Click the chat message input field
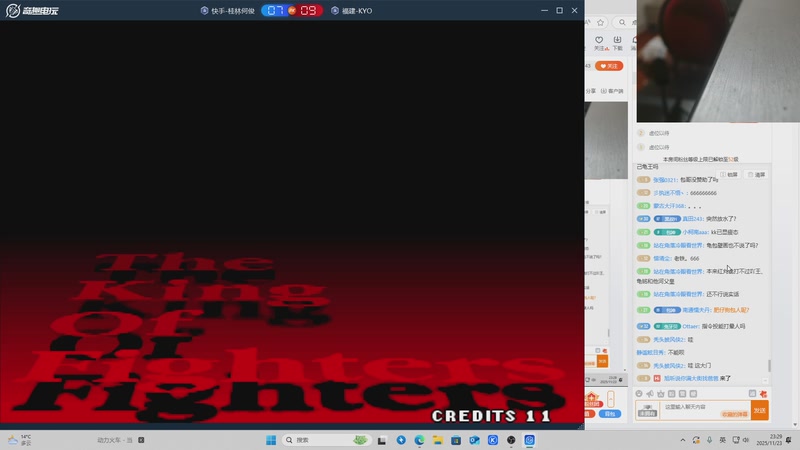The width and height of the screenshot is (800, 450). click(x=706, y=410)
